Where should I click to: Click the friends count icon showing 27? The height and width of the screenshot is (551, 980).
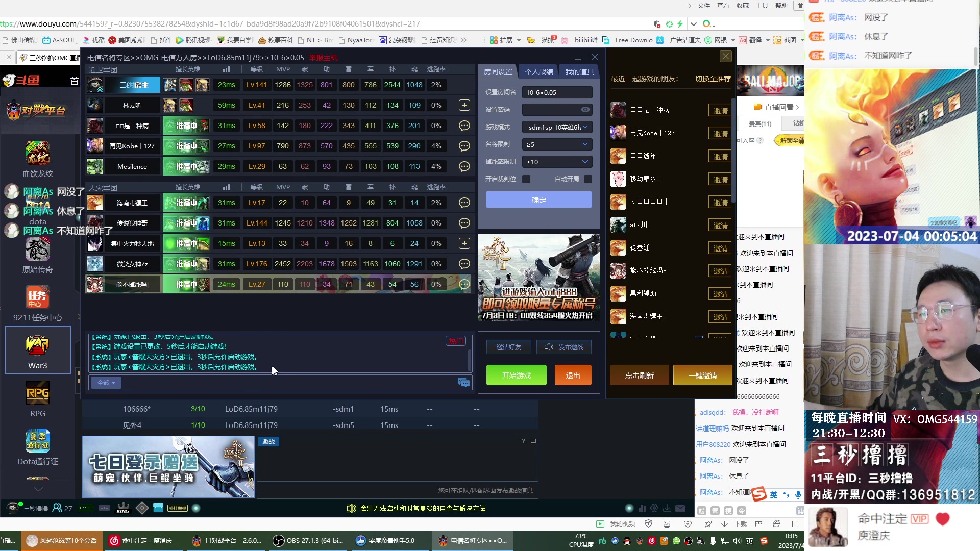coord(62,508)
